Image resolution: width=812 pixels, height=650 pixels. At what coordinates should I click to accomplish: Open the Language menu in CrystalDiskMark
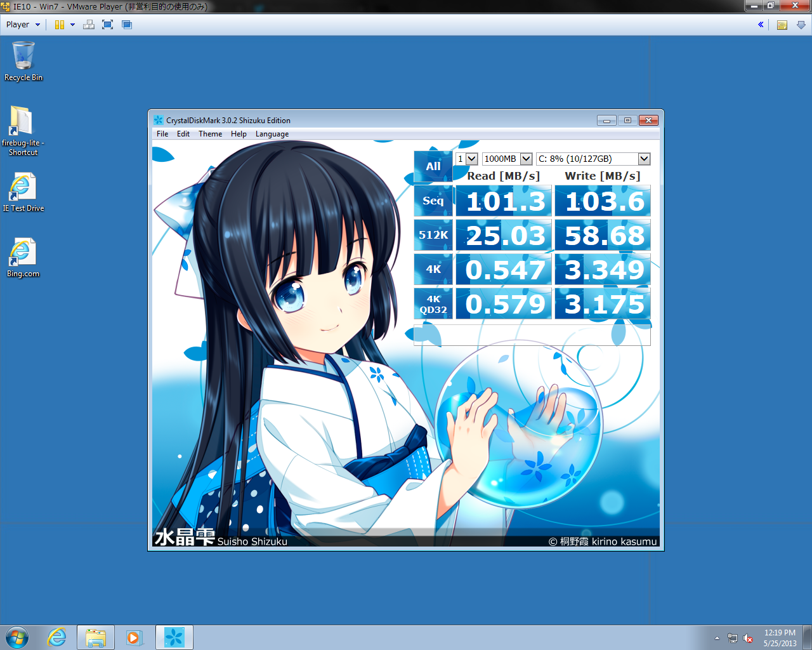tap(272, 134)
